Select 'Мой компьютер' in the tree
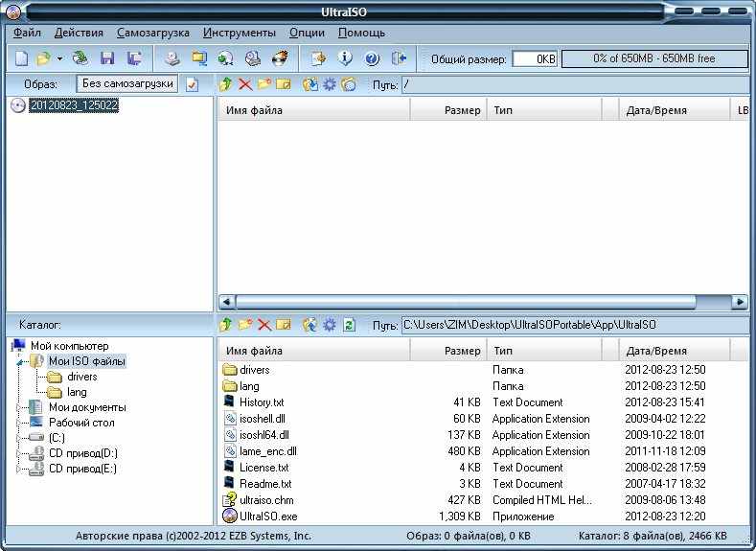This screenshot has height=551, width=756. 69,346
